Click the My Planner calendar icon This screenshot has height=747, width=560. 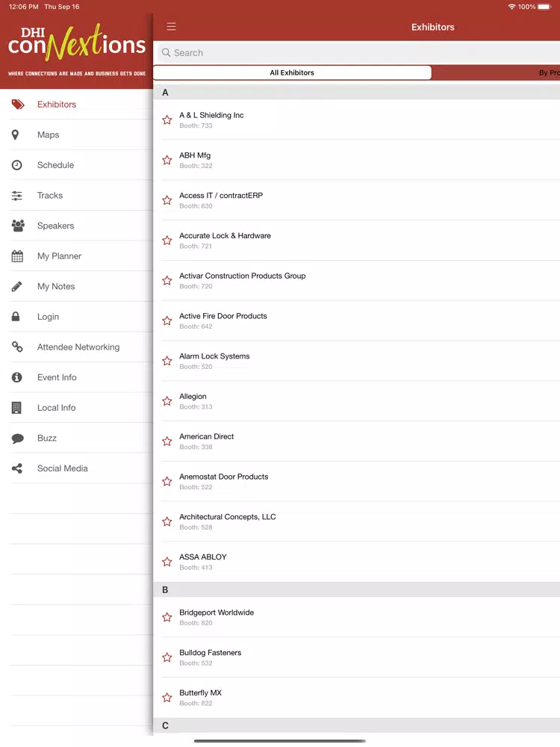17,256
